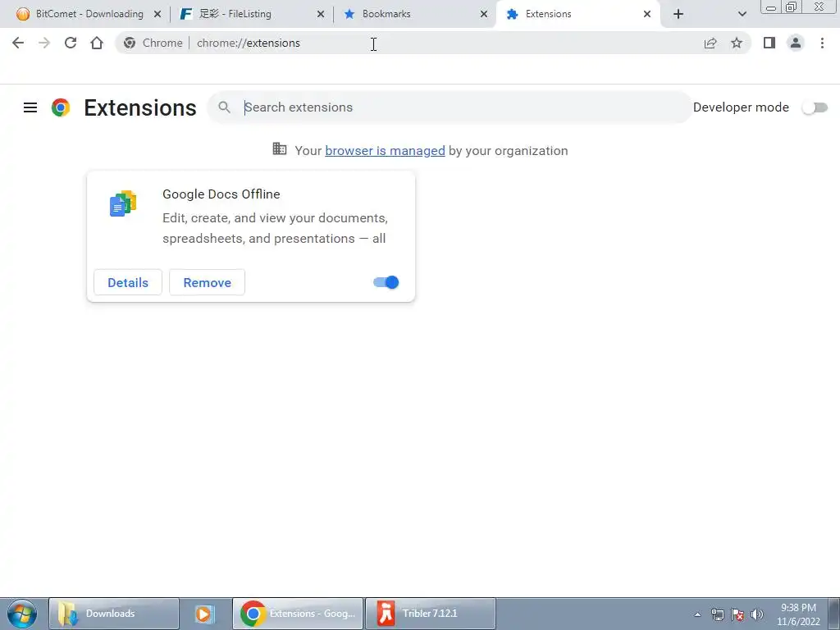Close the FileListing tab
840x630 pixels.
tap(321, 14)
